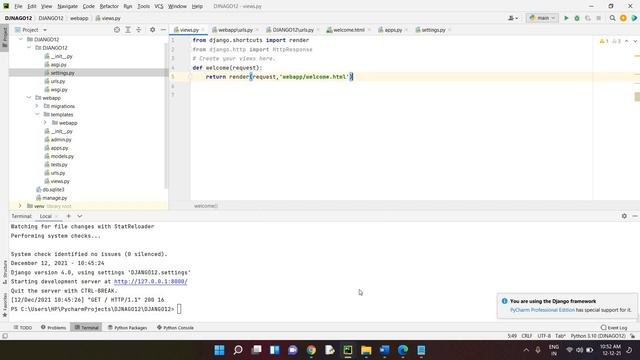Hide the terminal panel
Viewport: 640px width, 360px height.
pyautogui.click(x=635, y=216)
